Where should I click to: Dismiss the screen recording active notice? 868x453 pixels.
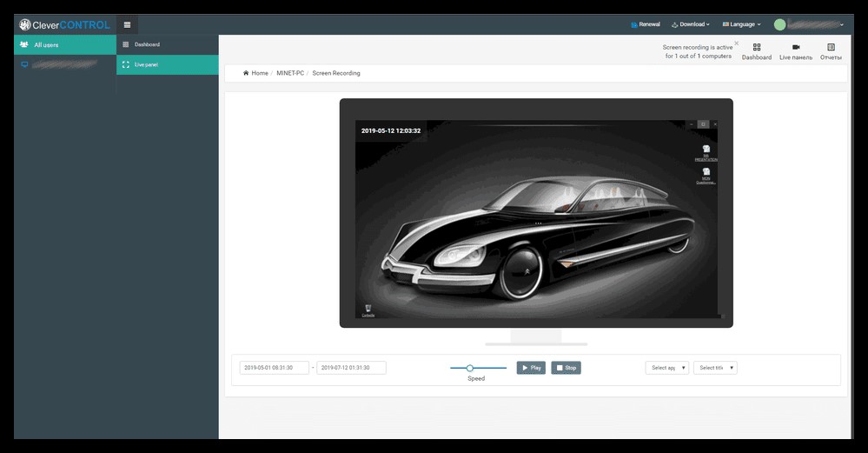click(736, 43)
